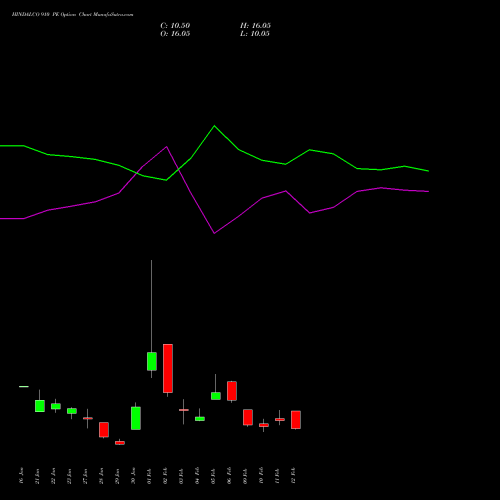Select the red candlestick for 06 Feb

(232, 391)
